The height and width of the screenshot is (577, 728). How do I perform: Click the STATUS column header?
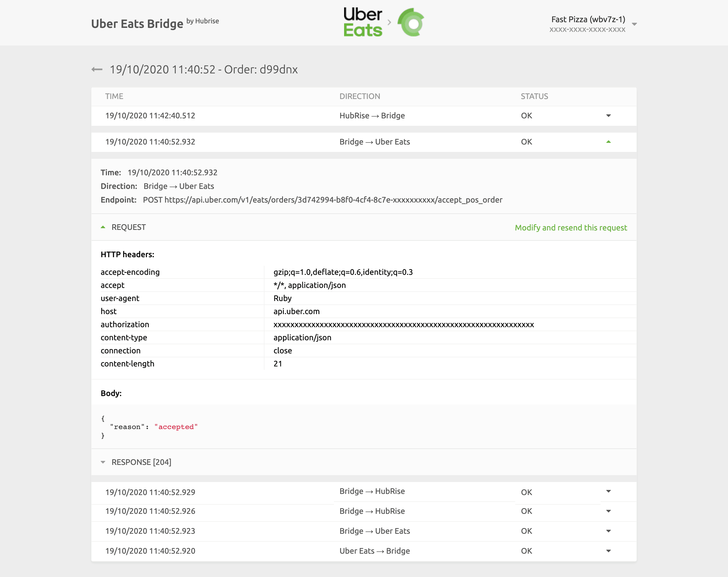point(535,97)
